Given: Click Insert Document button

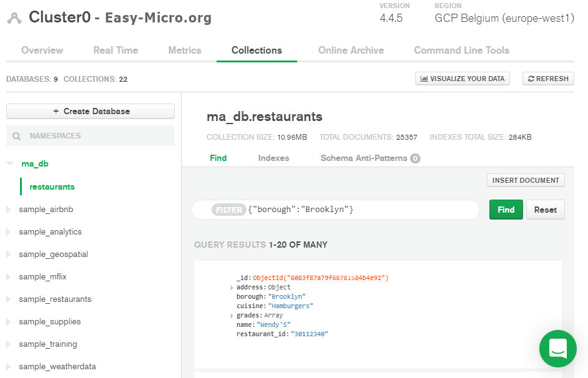Looking at the screenshot, I should [526, 180].
